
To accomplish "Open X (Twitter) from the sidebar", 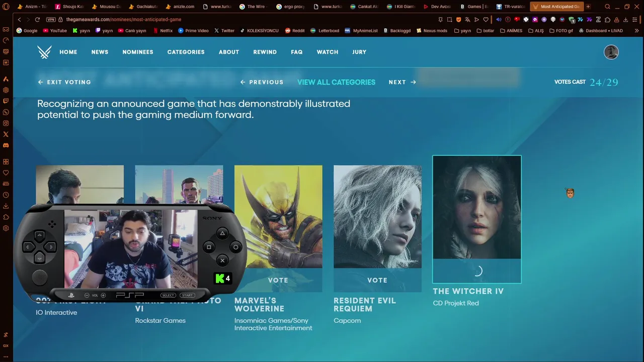I will [6, 134].
